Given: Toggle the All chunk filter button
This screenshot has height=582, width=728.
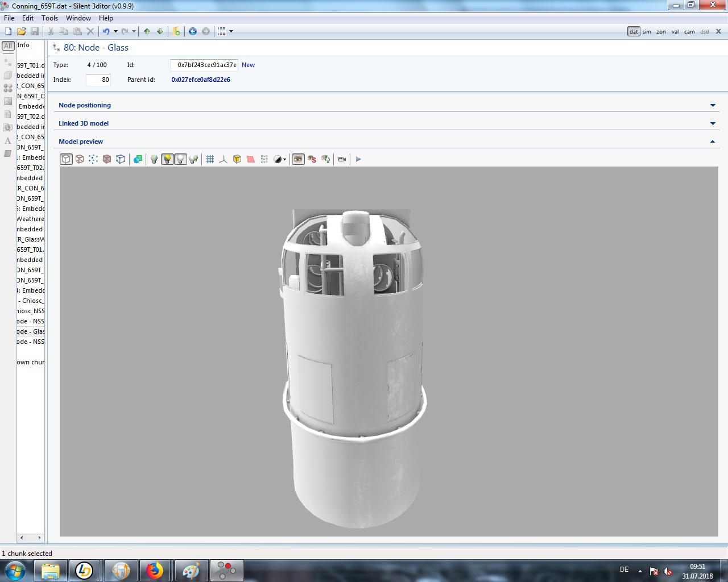Looking at the screenshot, I should pos(8,46).
